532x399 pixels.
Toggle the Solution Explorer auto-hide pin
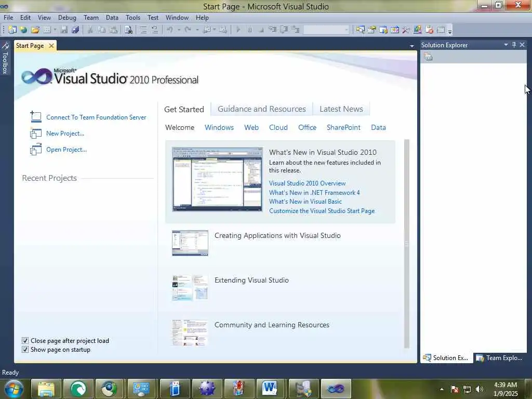[514, 45]
